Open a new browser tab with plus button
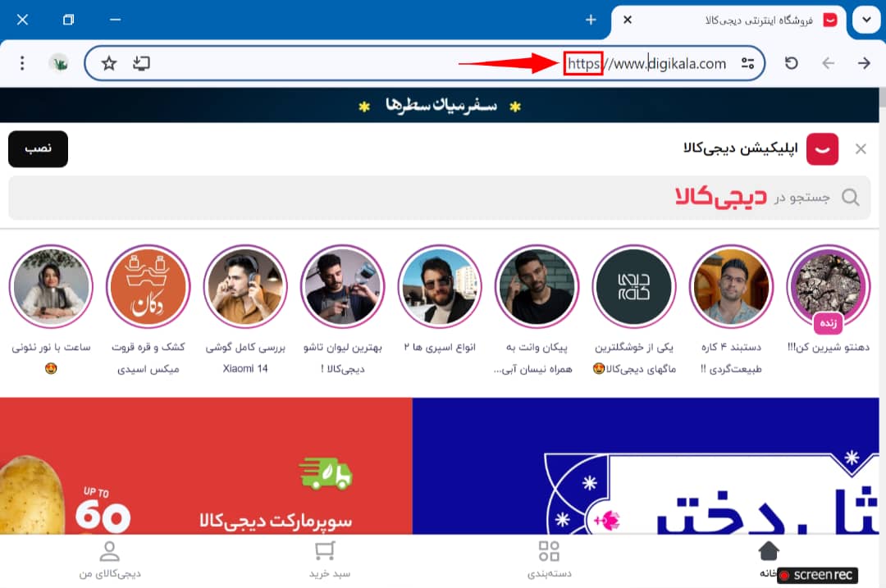Screen dimensions: 886x588 pos(591,20)
